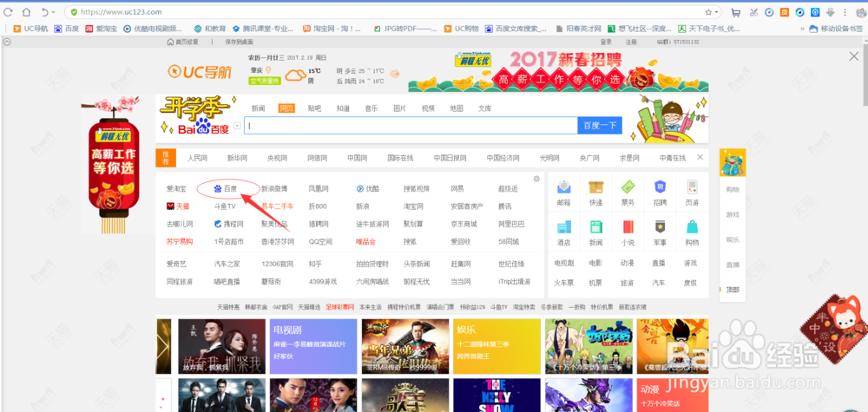Click the UC导航 logo
The image size is (868, 412).
click(200, 71)
